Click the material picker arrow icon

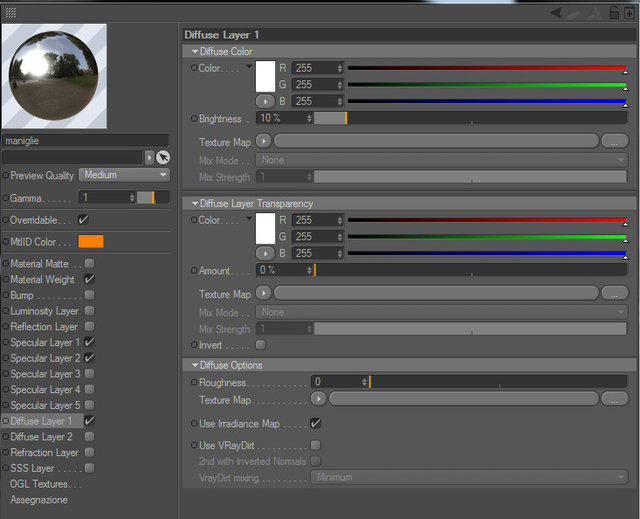click(x=163, y=157)
